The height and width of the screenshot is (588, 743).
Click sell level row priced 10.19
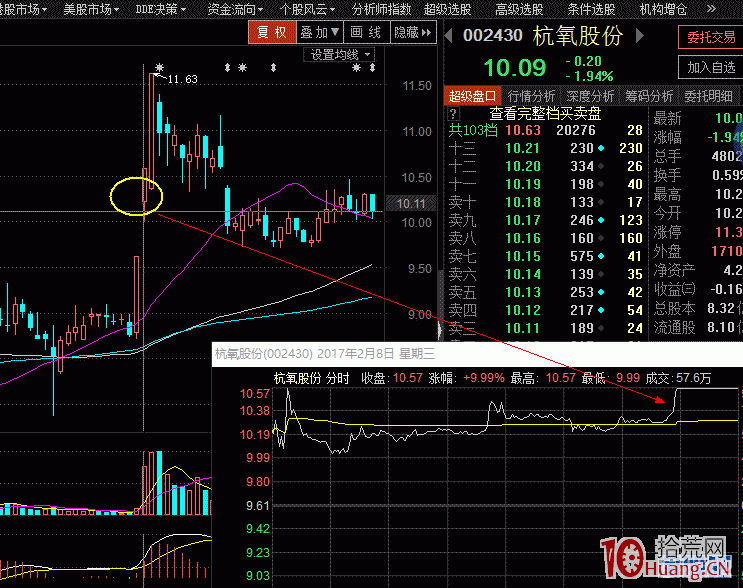[x=545, y=184]
